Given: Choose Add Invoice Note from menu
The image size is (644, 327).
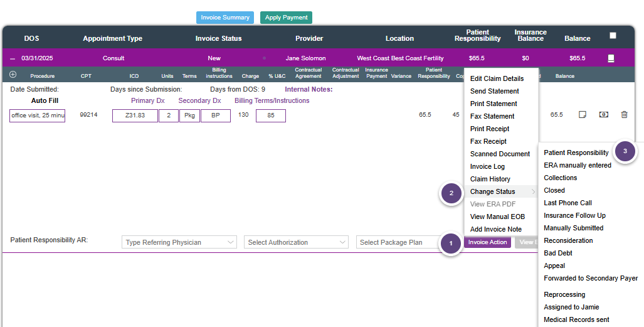Looking at the screenshot, I should click(495, 229).
